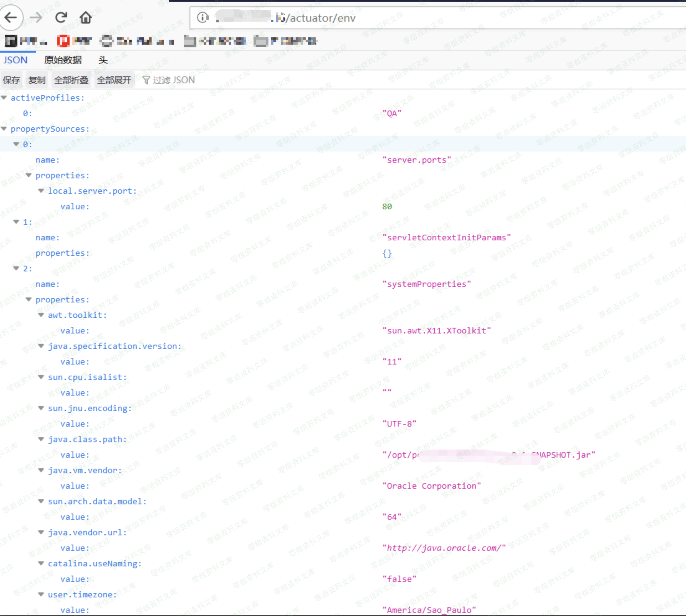686x616 pixels.
Task: Open site information icon in address bar
Action: pos(203,18)
